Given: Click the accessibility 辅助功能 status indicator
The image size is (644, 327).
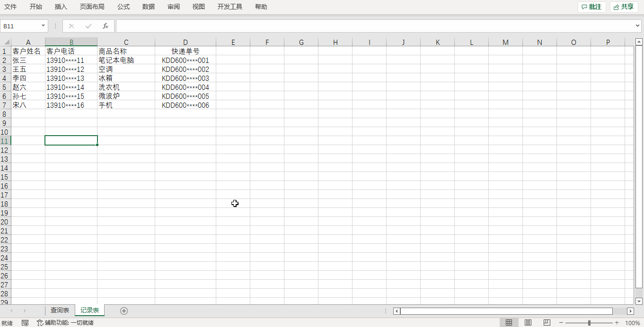Looking at the screenshot, I should [x=65, y=323].
